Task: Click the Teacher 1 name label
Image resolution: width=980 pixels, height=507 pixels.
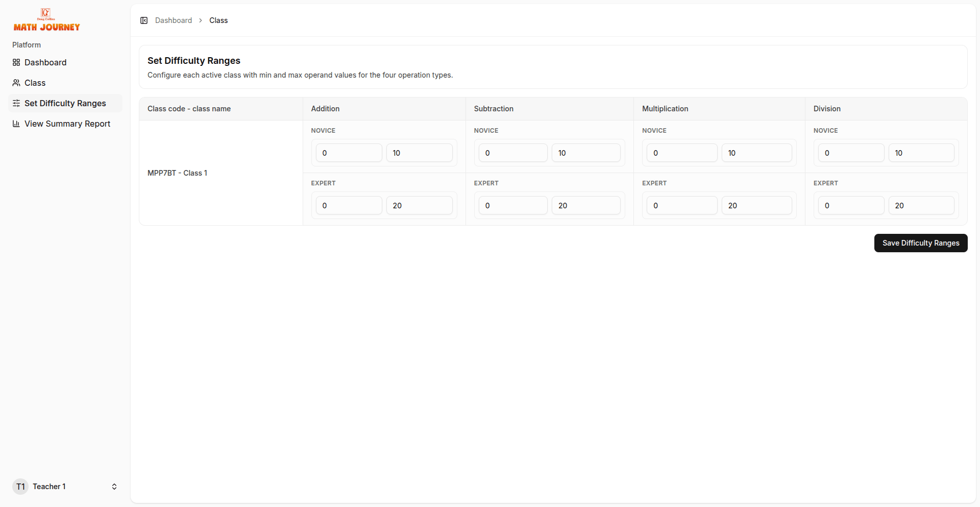Action: (49, 487)
